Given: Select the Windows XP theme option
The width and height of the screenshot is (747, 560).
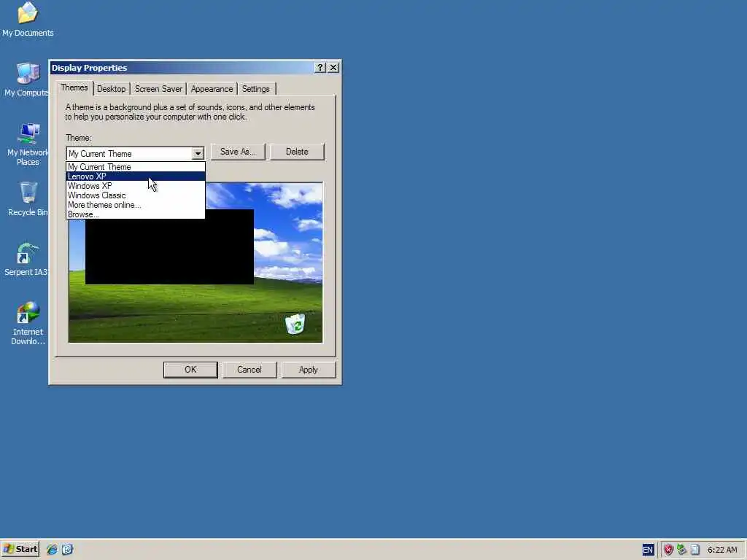Looking at the screenshot, I should [136, 186].
